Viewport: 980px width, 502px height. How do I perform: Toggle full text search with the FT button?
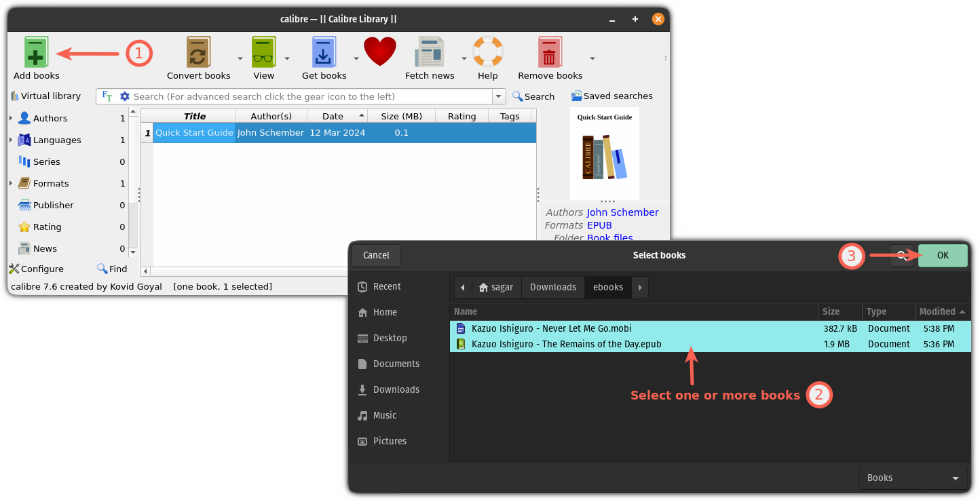[x=106, y=96]
